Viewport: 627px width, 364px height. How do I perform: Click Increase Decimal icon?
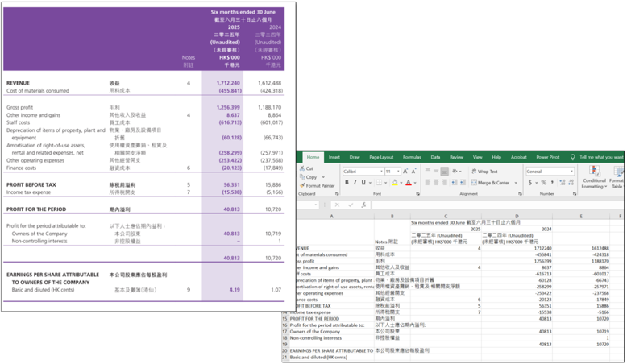(563, 182)
